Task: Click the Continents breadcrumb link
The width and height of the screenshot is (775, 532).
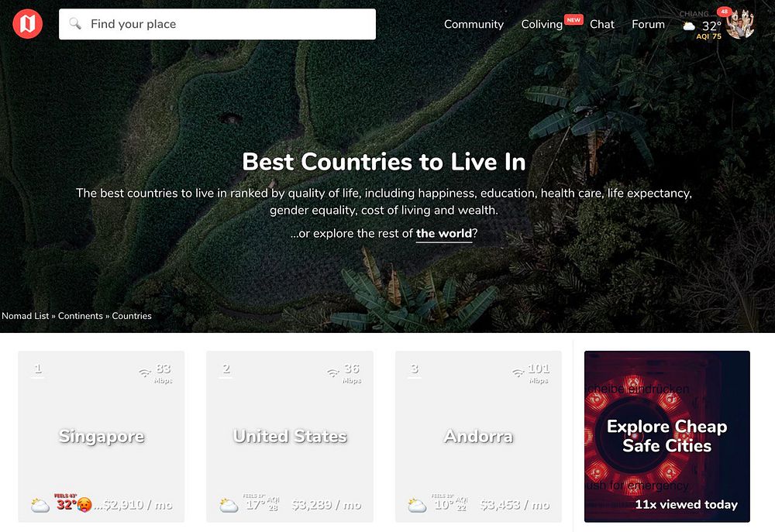Action: [x=81, y=316]
